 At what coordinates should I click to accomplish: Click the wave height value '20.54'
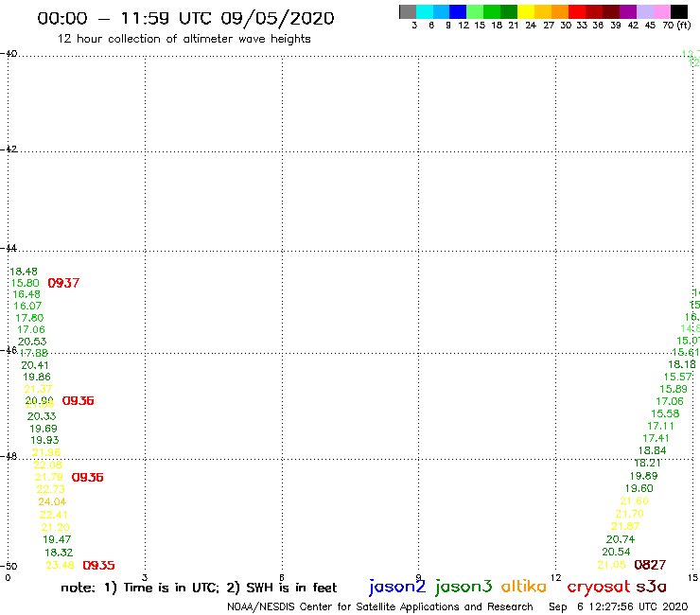pyautogui.click(x=616, y=552)
